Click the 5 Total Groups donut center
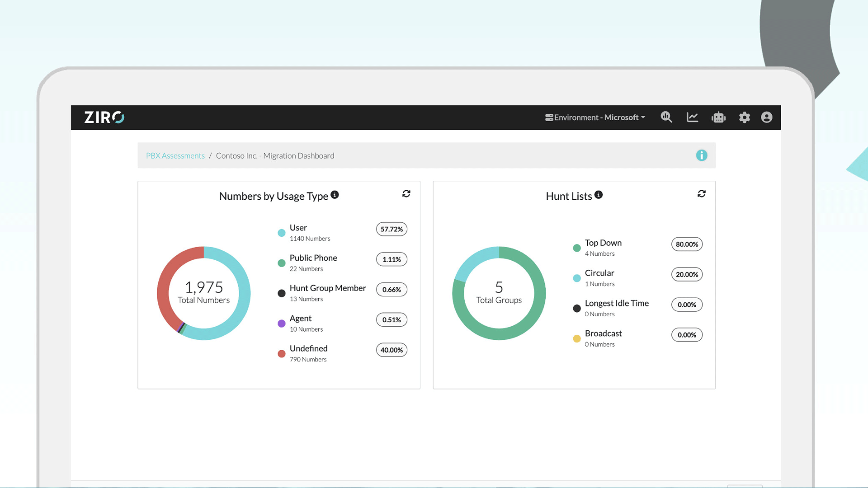The width and height of the screenshot is (868, 488). pos(499,293)
